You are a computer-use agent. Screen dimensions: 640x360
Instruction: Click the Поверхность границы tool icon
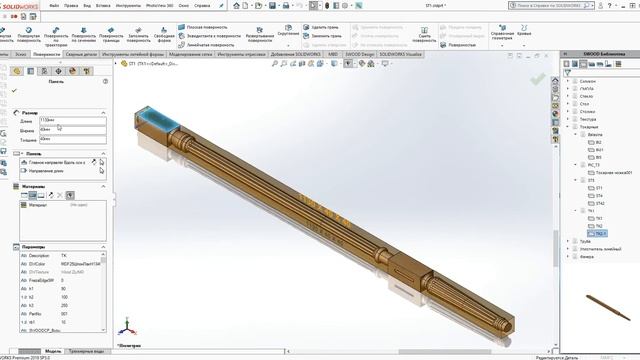coord(111,30)
